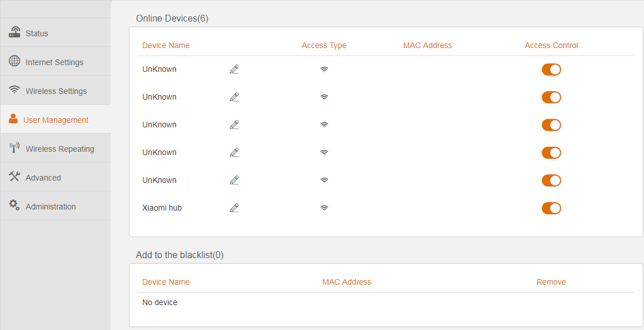Toggle Access Control for first UnKnown device
Screen dimensions: 644x330
pyautogui.click(x=551, y=70)
